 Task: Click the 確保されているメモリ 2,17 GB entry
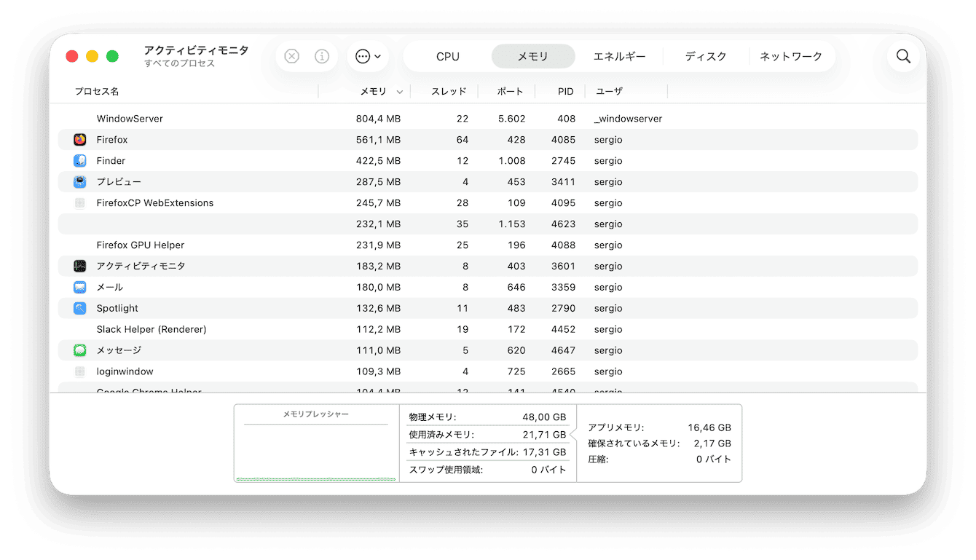pyautogui.click(x=659, y=443)
